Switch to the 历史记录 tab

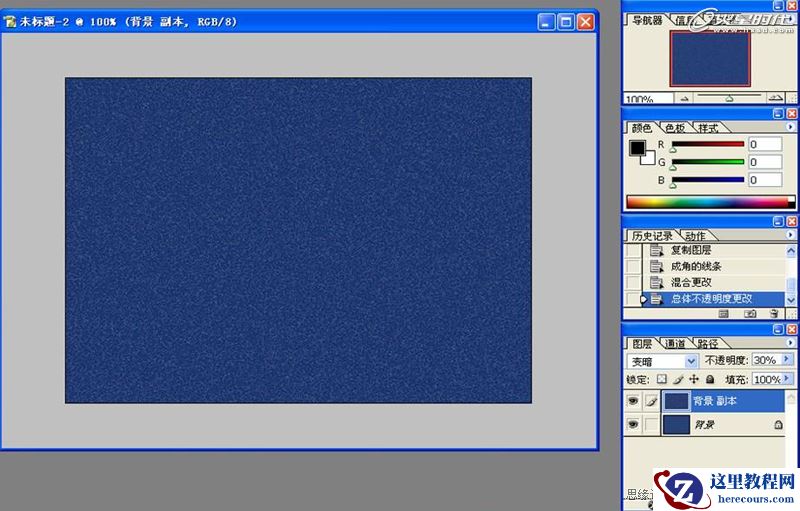pyautogui.click(x=652, y=236)
